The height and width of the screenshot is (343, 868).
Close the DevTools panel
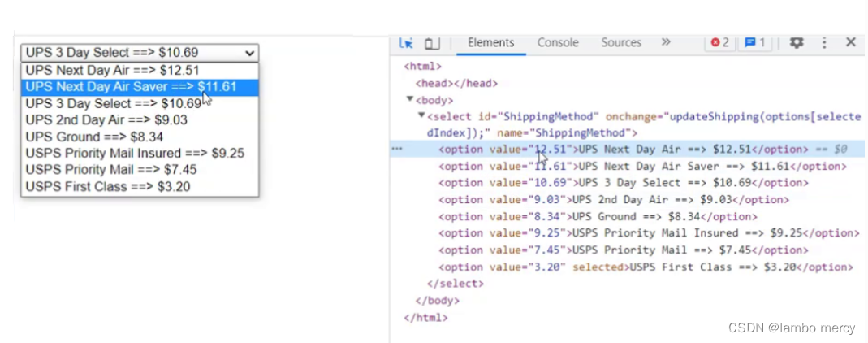pyautogui.click(x=851, y=42)
